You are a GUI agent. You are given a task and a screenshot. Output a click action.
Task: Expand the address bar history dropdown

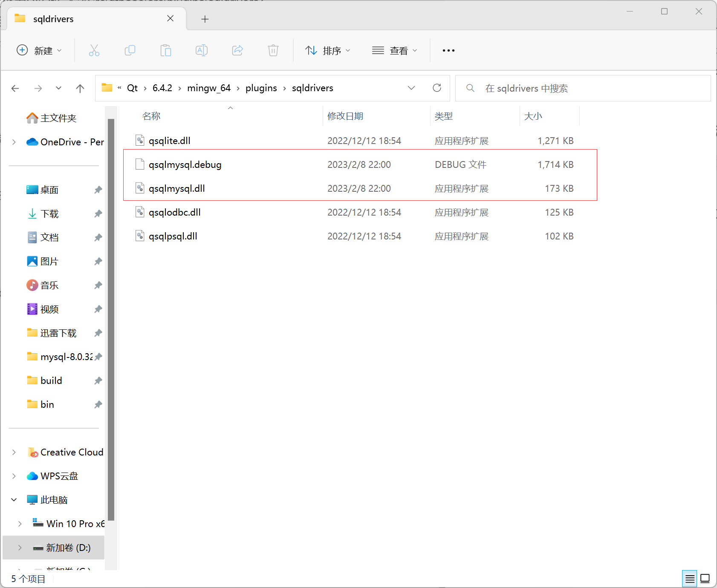411,88
